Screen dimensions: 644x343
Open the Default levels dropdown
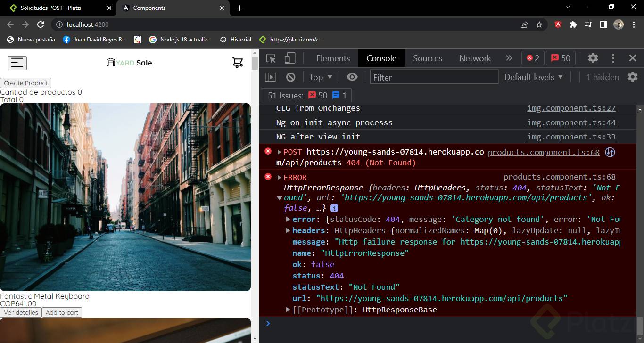(534, 77)
